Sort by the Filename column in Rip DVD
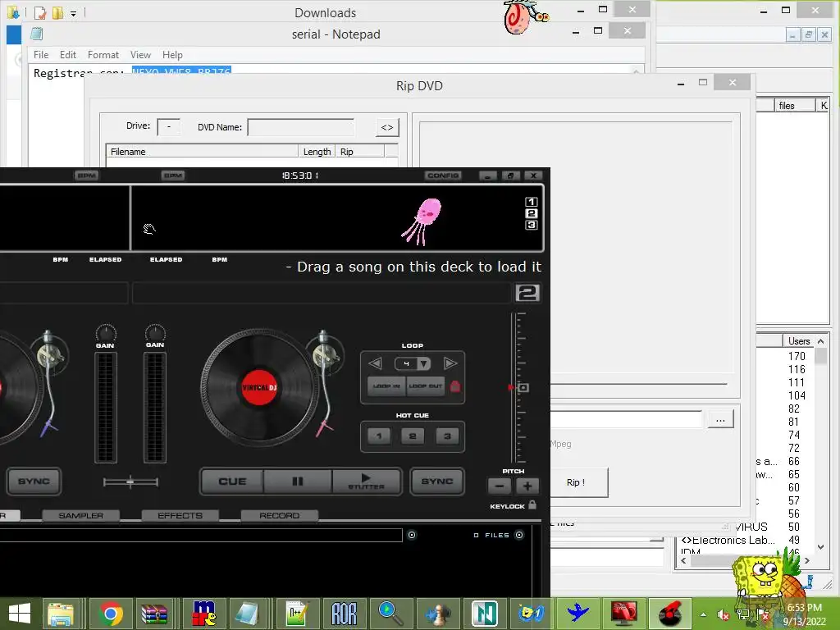 pyautogui.click(x=202, y=152)
